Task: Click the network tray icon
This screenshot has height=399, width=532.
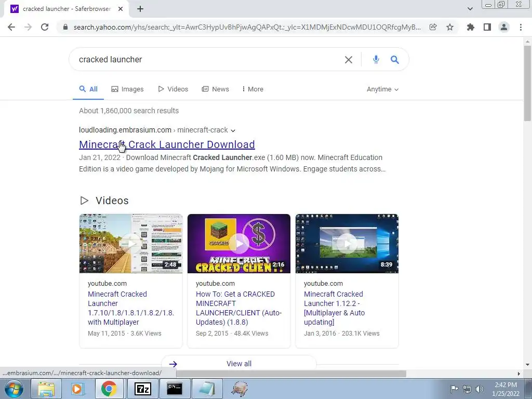Action: pos(467,389)
